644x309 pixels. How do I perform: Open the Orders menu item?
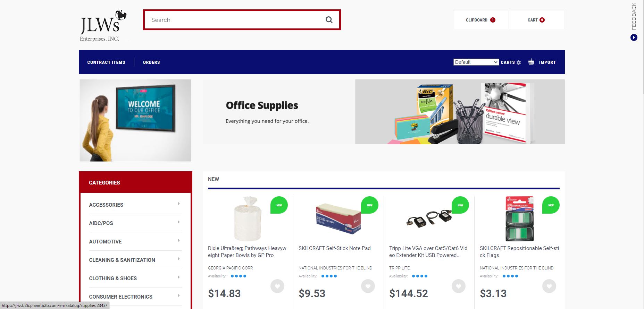151,62
